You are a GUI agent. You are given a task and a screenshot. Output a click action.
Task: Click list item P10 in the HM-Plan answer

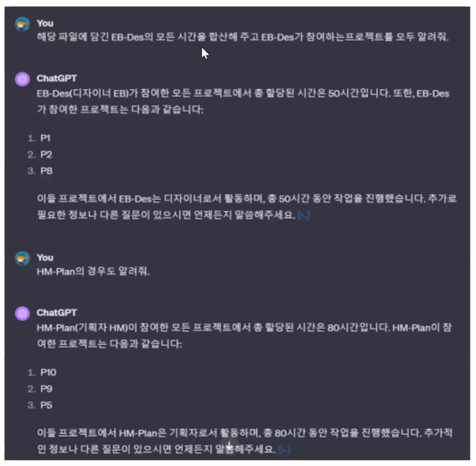click(x=48, y=373)
